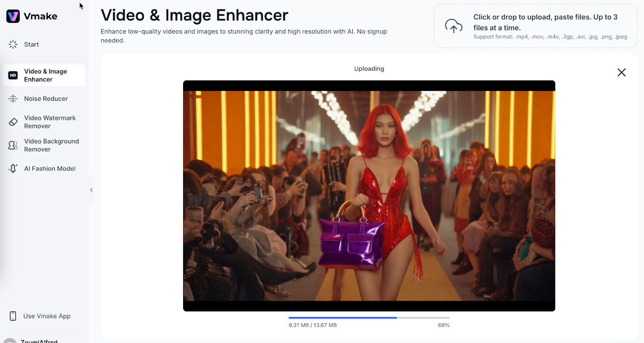Click the upload drop zone text

[545, 22]
